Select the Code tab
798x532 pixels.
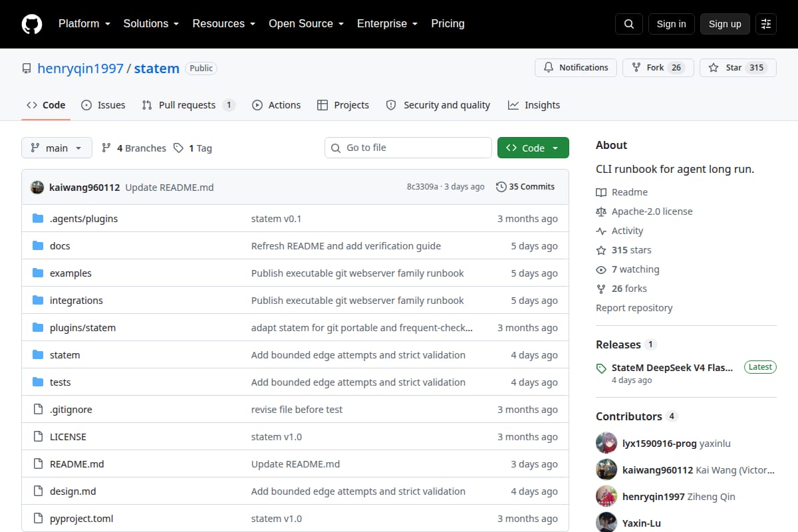pyautogui.click(x=46, y=105)
